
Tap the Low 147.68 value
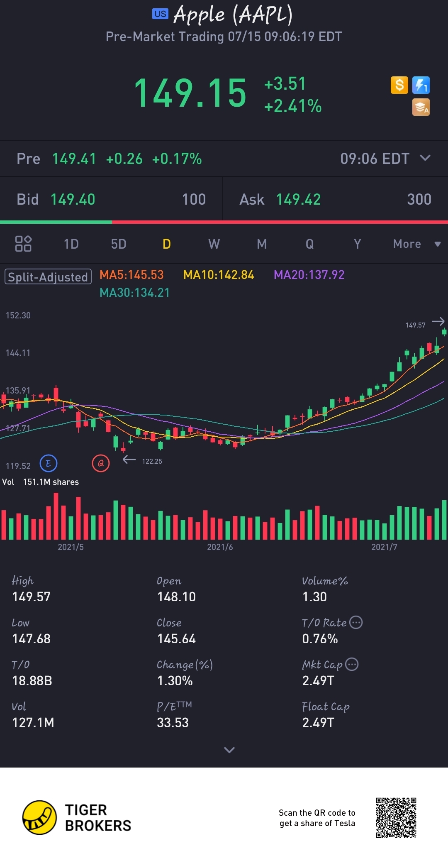31,638
